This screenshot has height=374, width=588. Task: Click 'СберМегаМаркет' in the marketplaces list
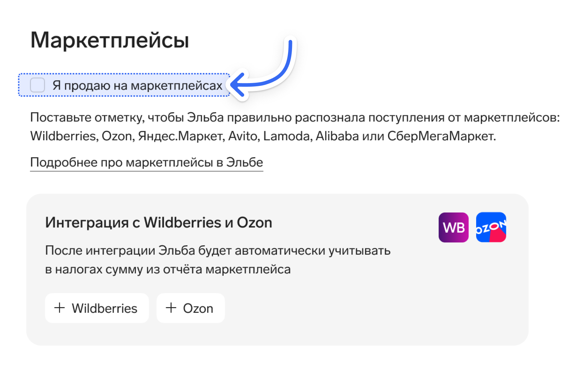click(441, 136)
